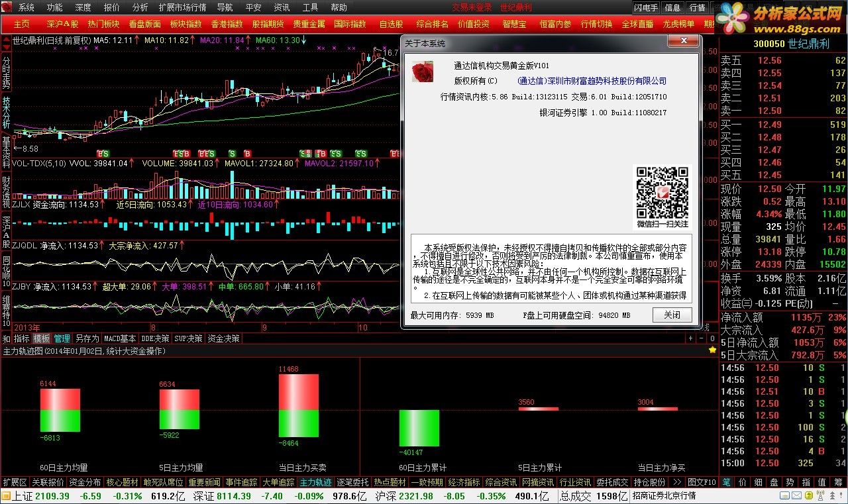
Task: Click the small yellow square icon before 上证
Action: point(6,496)
